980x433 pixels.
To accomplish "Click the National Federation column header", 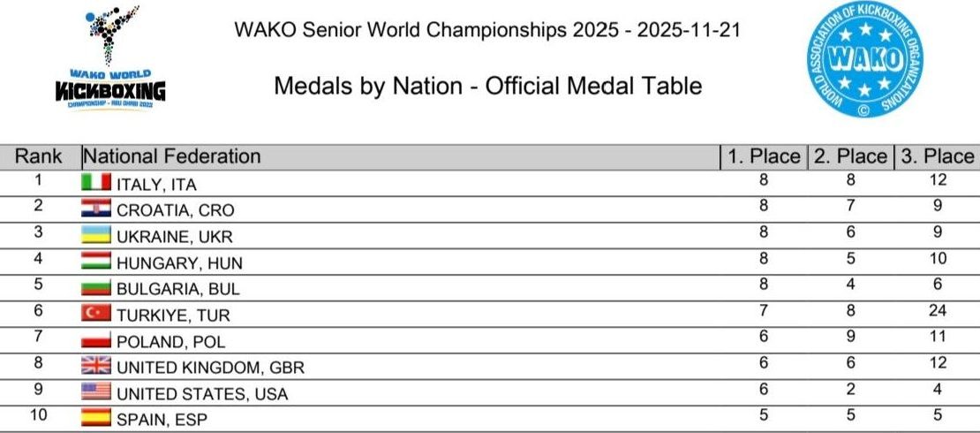I will (172, 156).
